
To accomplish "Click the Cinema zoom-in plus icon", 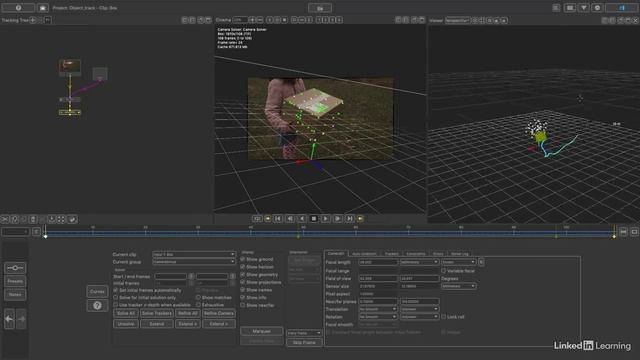I will [x=252, y=20].
